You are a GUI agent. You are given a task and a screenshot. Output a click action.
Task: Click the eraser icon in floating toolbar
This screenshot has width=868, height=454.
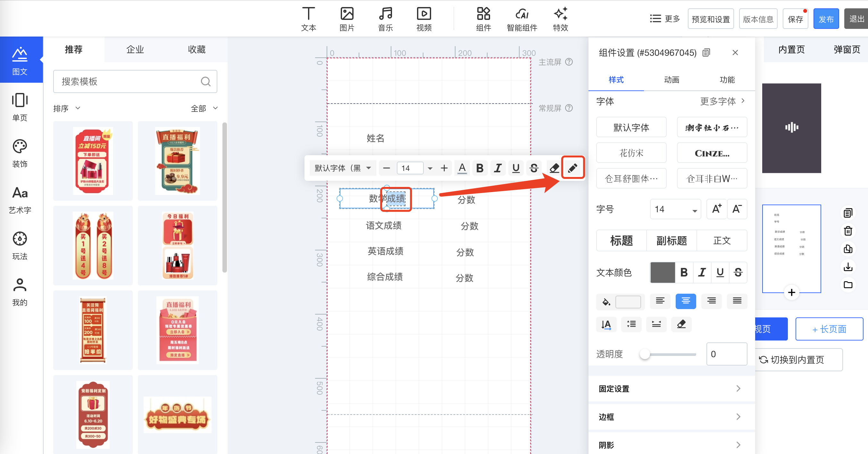click(554, 168)
